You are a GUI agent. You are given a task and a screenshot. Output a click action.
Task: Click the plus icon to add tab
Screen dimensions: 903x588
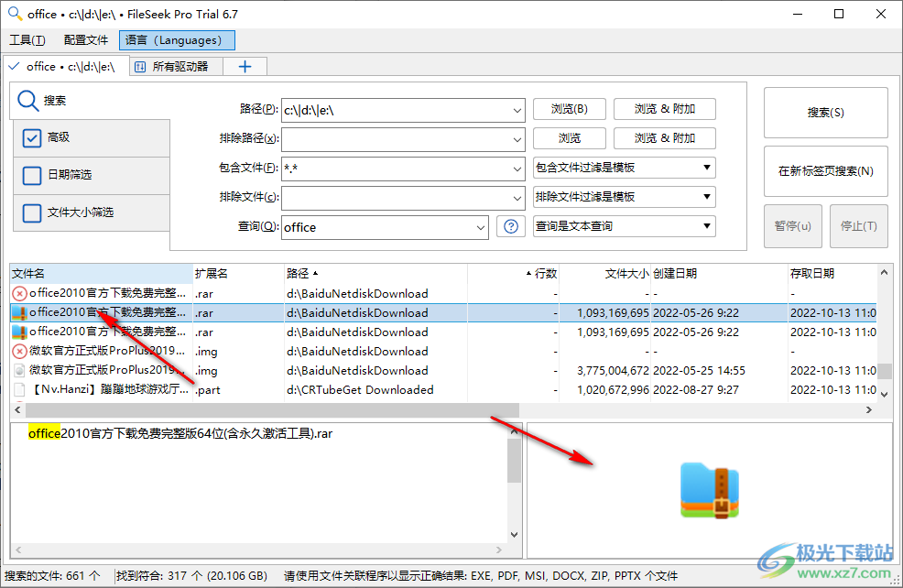coord(245,67)
